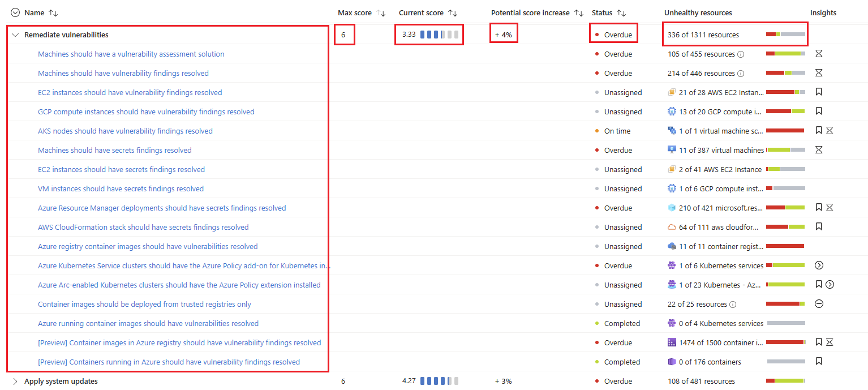Click bookmark icon for AWS CloudFormation stack row
Image resolution: width=868 pixels, height=390 pixels.
[x=819, y=227]
